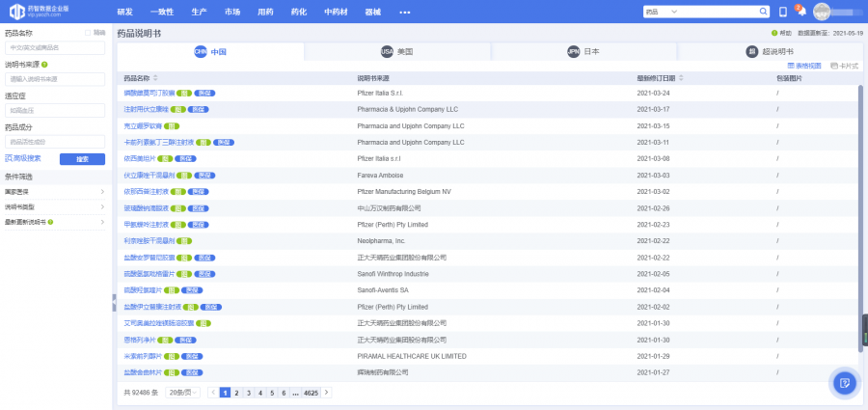This screenshot has height=410, width=868.
Task: Toggle the 精确 checkbox
Action: click(89, 32)
